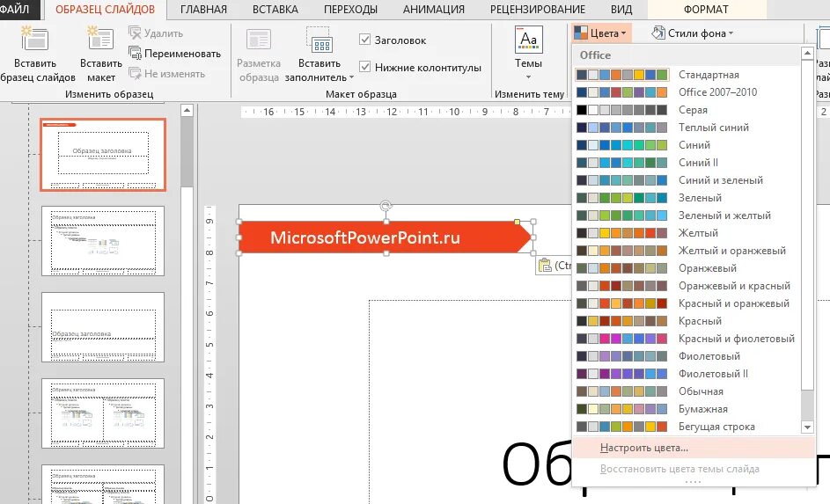This screenshot has width=830, height=504.
Task: Open the Background Styles dropdown arrow
Action: (731, 33)
